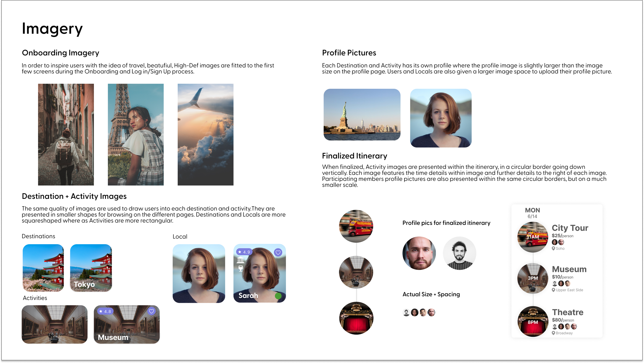Click the 4.9 star rating badge
This screenshot has width=644, height=363.
point(244,252)
